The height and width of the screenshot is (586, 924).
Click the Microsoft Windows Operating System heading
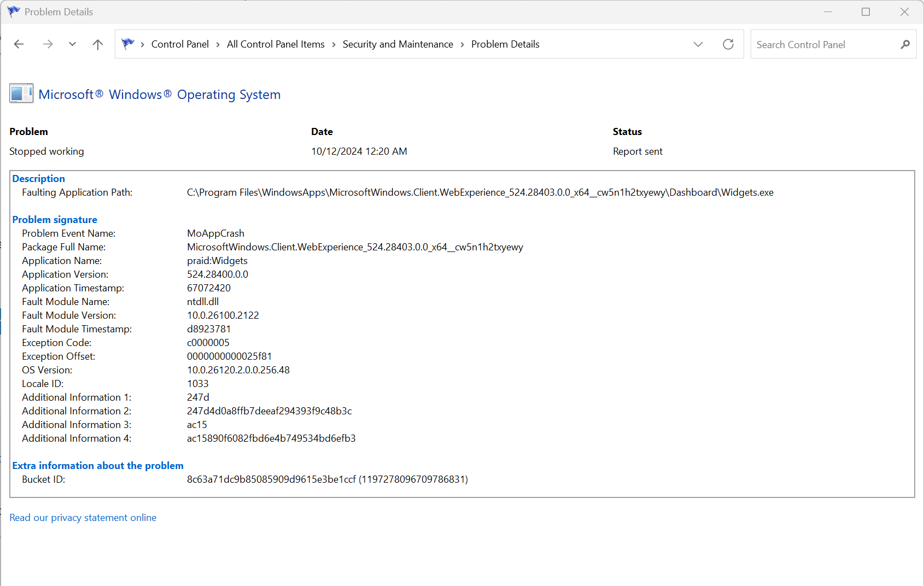coord(160,95)
